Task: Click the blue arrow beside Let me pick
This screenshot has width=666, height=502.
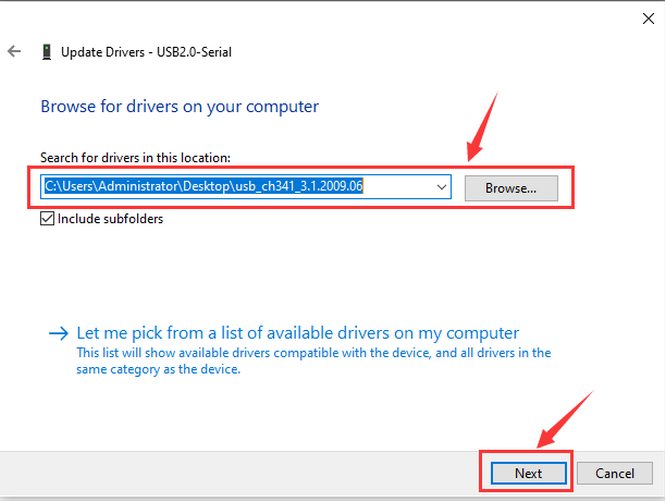Action: 59,333
